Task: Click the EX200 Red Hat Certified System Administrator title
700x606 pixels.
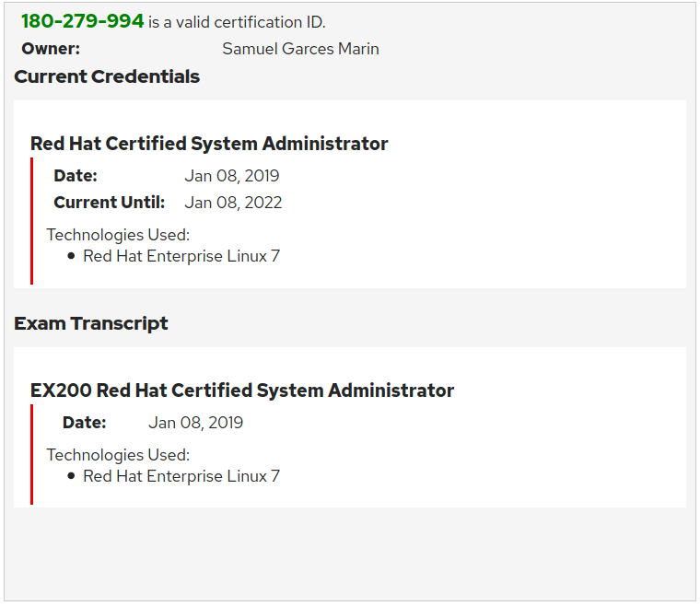Action: click(x=242, y=390)
